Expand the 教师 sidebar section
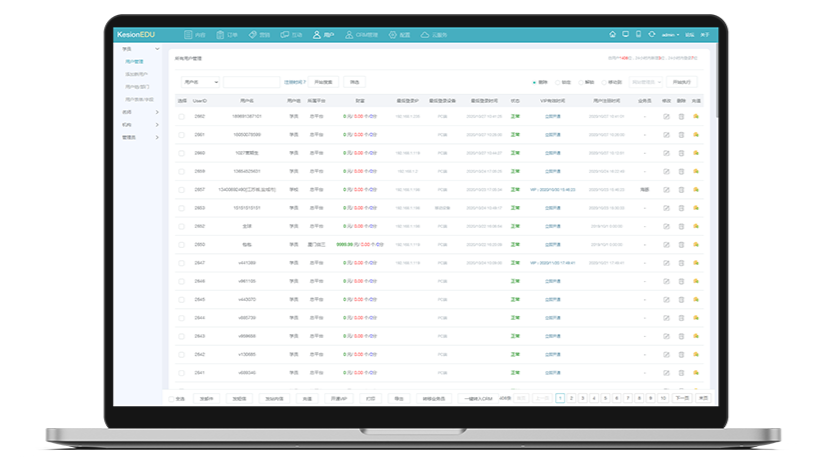This screenshot has height=463, width=822. [138, 111]
